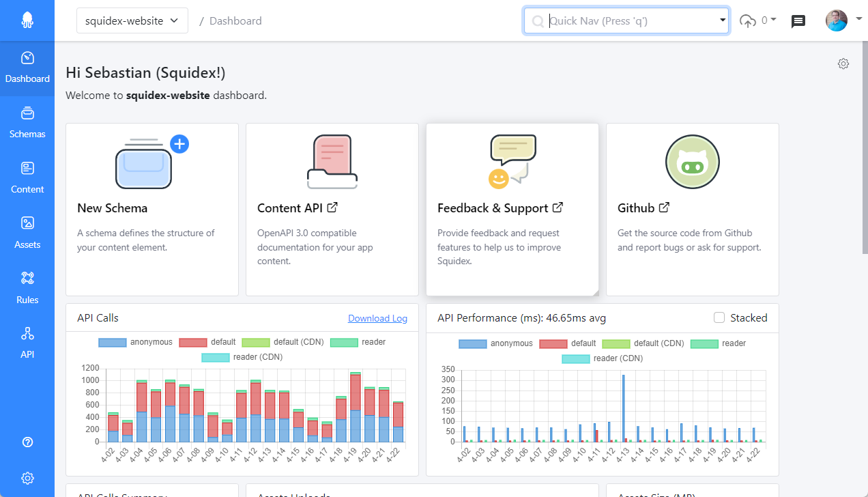Open settings gear in the sidebar

(x=27, y=478)
